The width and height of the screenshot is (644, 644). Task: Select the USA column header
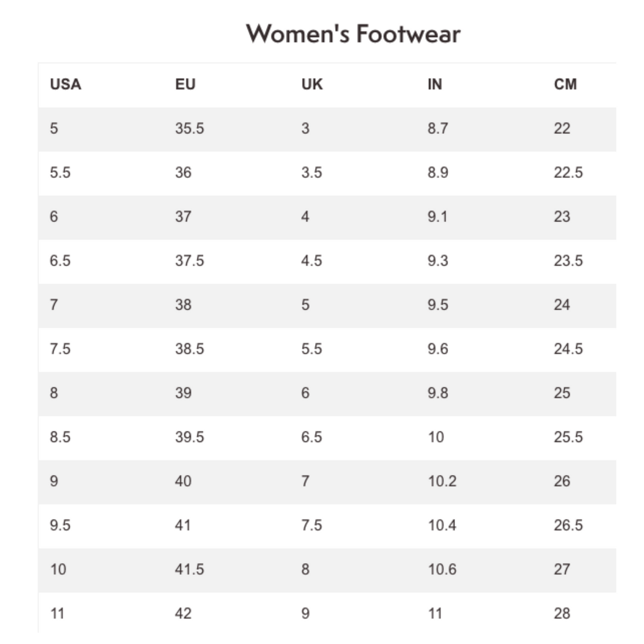pyautogui.click(x=66, y=84)
